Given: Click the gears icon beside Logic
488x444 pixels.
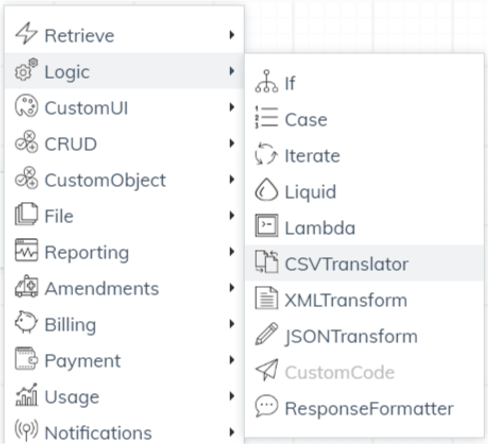Looking at the screenshot, I should [x=26, y=69].
